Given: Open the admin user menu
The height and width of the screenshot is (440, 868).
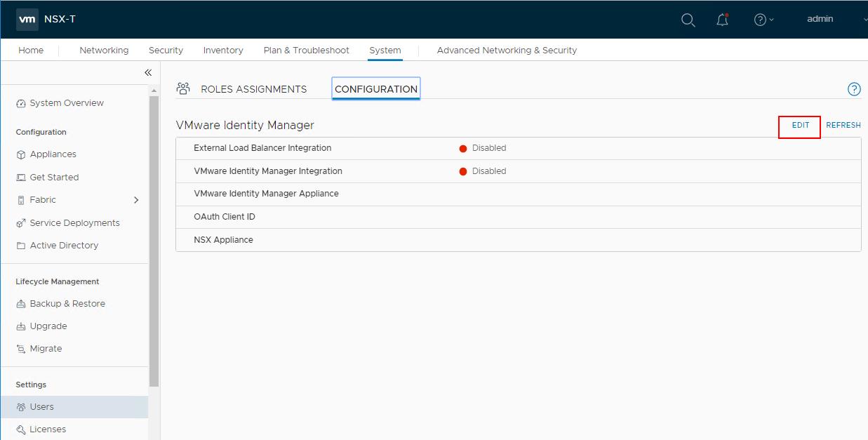Looking at the screenshot, I should 820,20.
